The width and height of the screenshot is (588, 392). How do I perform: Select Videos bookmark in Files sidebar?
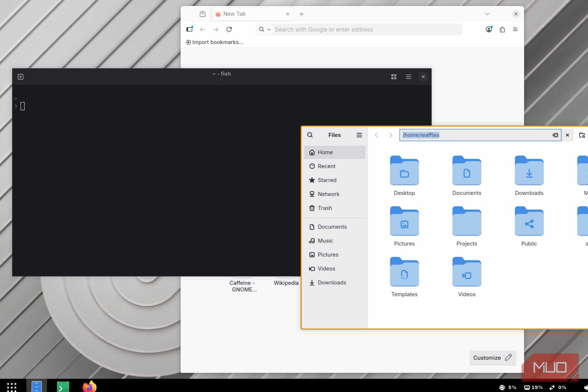coord(335,269)
